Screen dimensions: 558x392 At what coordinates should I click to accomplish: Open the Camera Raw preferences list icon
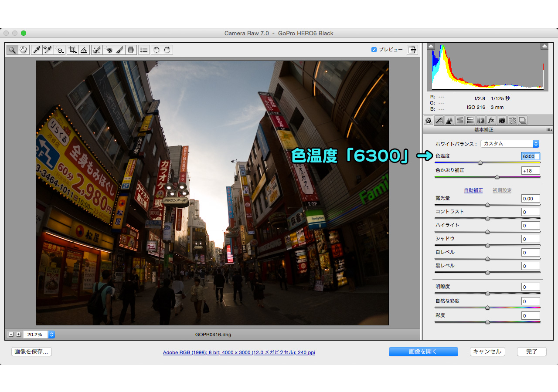143,50
